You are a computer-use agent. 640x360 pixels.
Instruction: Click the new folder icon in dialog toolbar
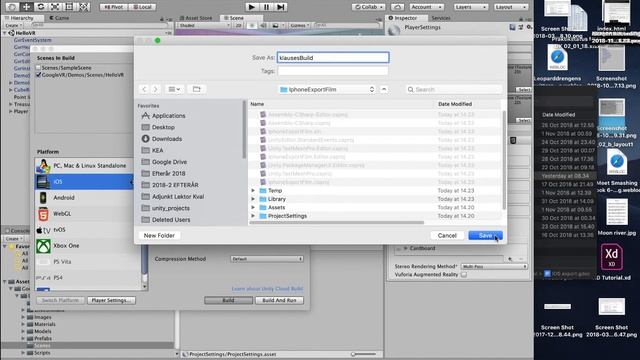[x=196, y=89]
